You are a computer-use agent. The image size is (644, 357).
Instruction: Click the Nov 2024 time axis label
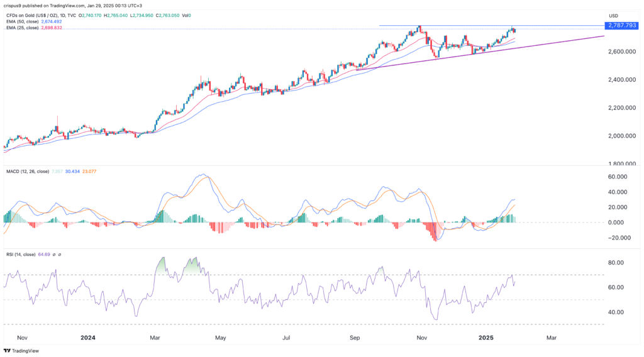point(421,337)
